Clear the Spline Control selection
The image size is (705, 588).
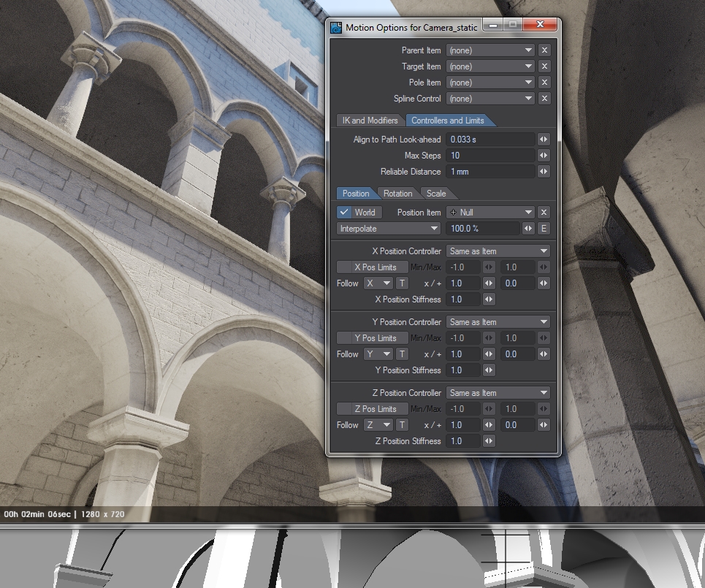[x=544, y=99]
